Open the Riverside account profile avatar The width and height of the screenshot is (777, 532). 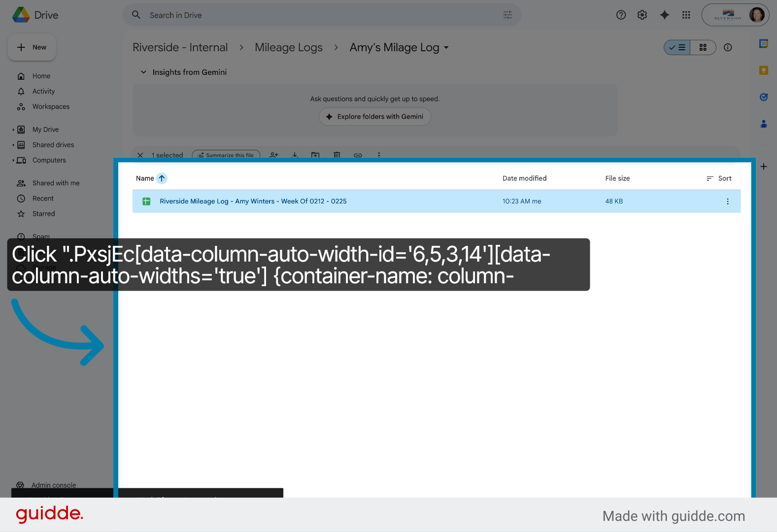pos(756,15)
